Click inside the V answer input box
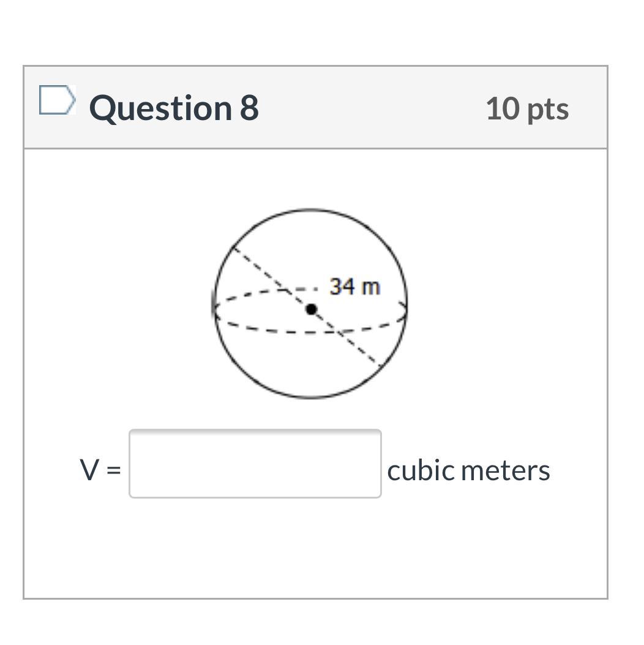This screenshot has height=645, width=644. (x=255, y=464)
